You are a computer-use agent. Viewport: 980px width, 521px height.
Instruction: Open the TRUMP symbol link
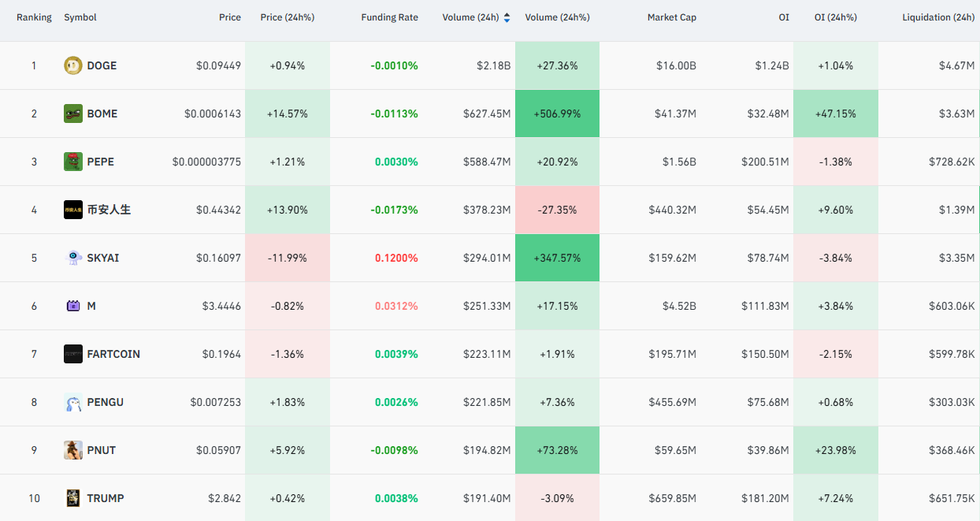point(106,498)
